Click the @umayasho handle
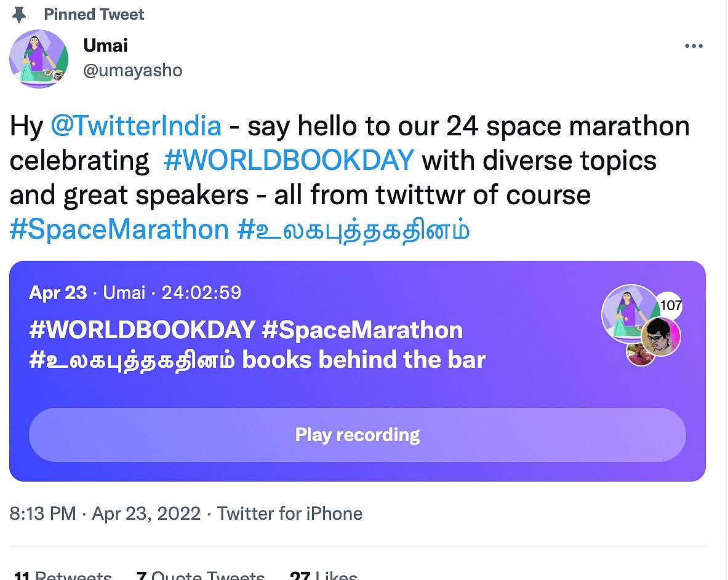The width and height of the screenshot is (728, 580). pyautogui.click(x=133, y=70)
